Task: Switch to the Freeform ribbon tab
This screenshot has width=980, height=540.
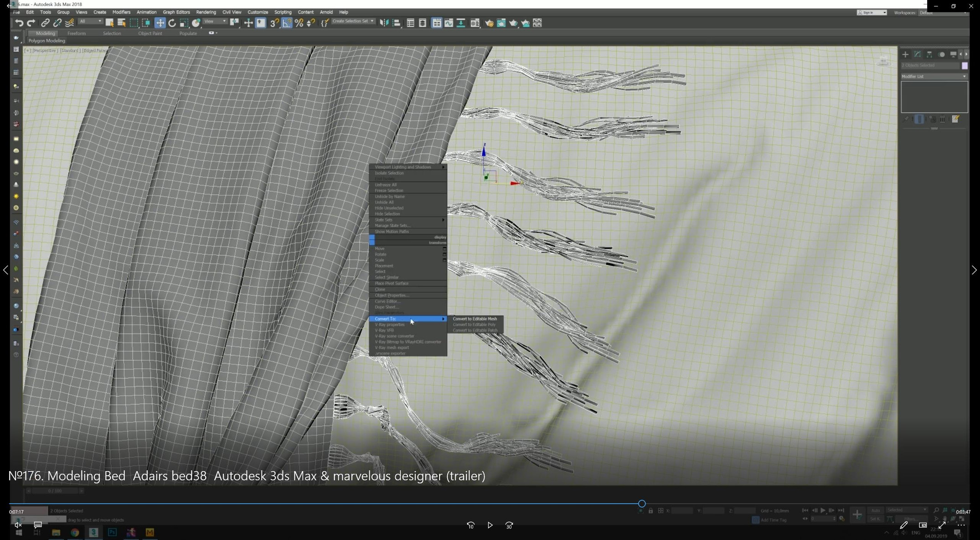Action: [x=77, y=33]
